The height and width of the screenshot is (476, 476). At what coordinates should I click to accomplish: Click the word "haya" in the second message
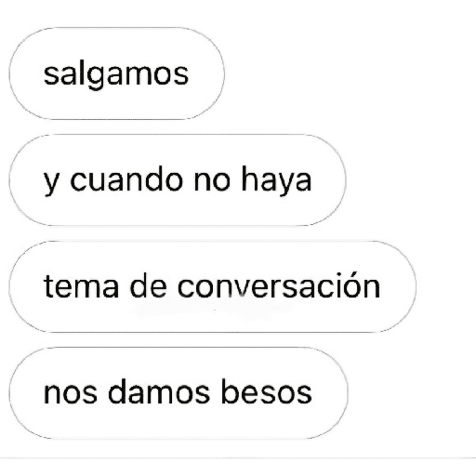276,181
